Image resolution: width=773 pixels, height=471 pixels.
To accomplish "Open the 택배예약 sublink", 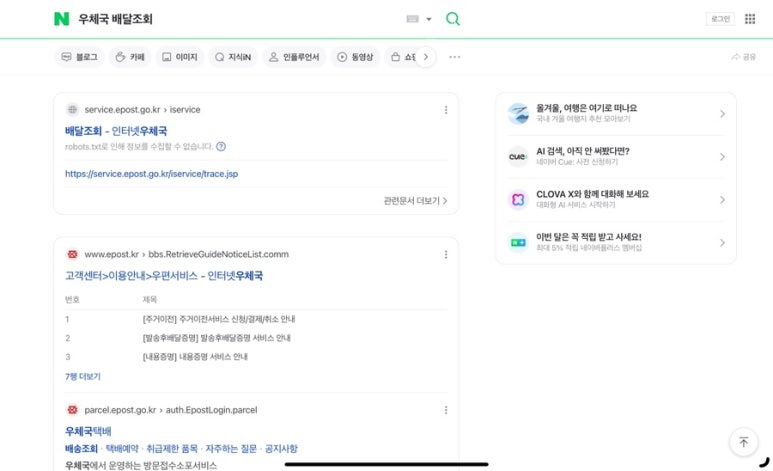I will 122,448.
